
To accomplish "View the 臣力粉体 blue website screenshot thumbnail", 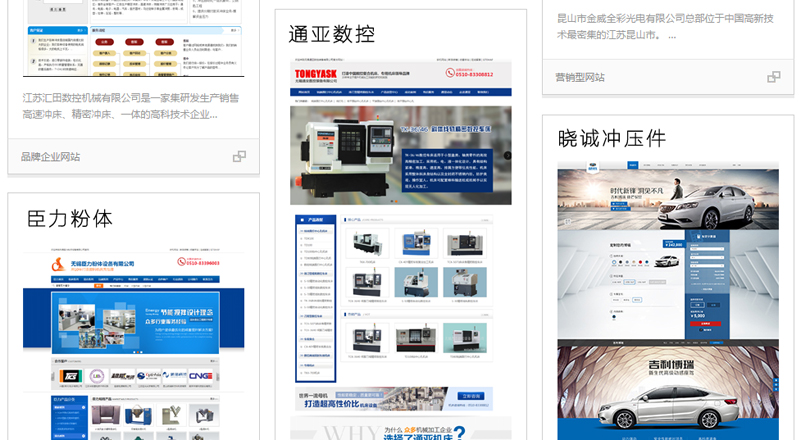I will 134,344.
